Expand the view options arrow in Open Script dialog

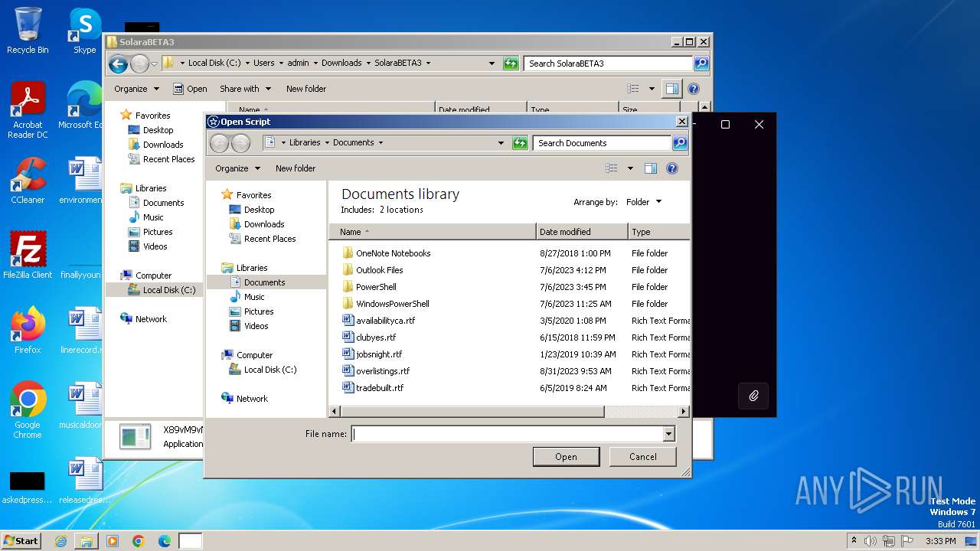(630, 168)
